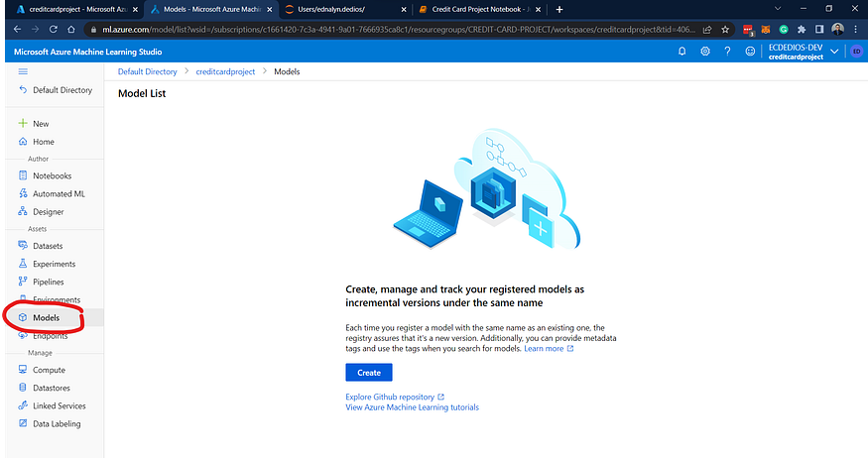Click creditcardproject in the breadcrumb
Viewport: 868px width, 458px height.
[225, 71]
